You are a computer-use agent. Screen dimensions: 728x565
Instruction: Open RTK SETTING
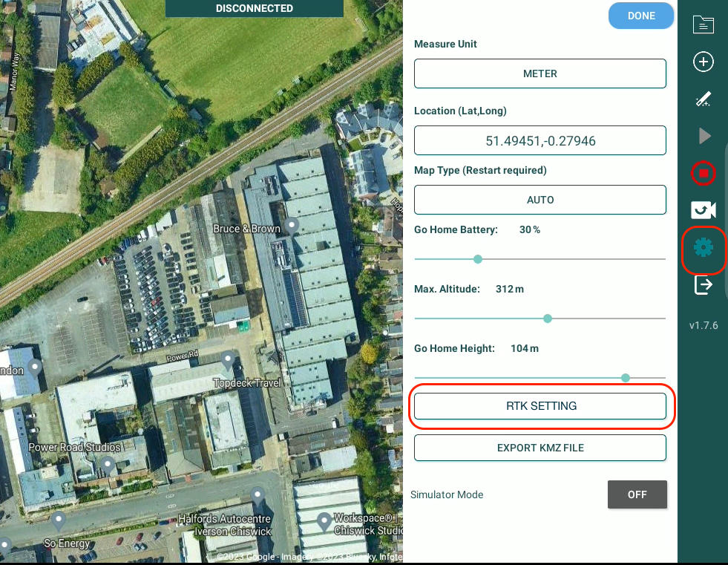click(x=540, y=406)
